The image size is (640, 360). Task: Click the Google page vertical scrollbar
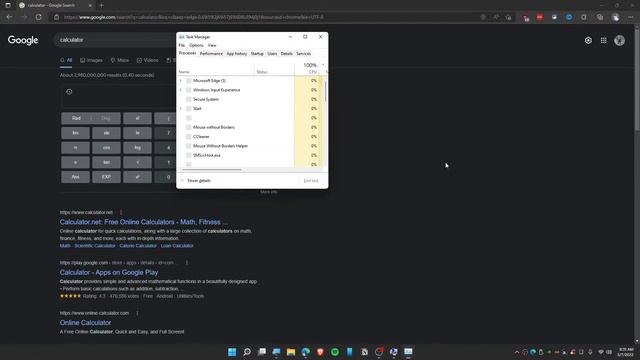click(x=637, y=78)
